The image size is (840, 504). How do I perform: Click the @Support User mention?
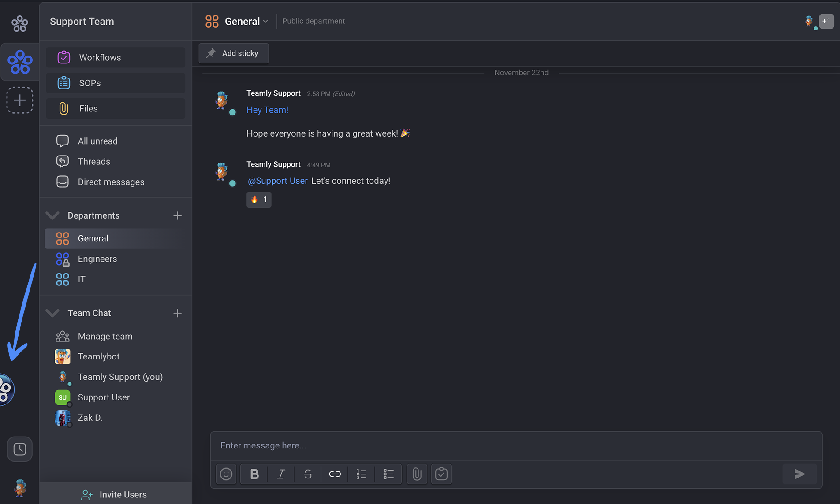[277, 181]
